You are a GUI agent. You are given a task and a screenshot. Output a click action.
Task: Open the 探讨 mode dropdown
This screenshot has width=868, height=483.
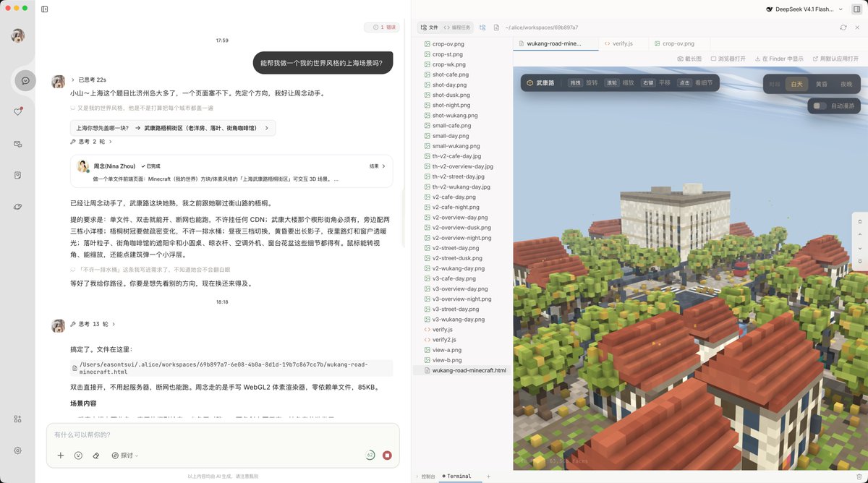coord(125,456)
